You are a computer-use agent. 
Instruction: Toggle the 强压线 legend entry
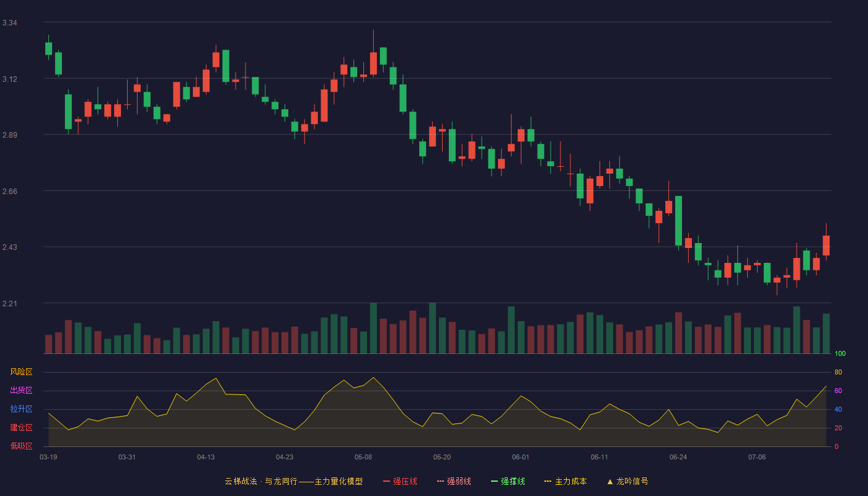click(x=400, y=481)
